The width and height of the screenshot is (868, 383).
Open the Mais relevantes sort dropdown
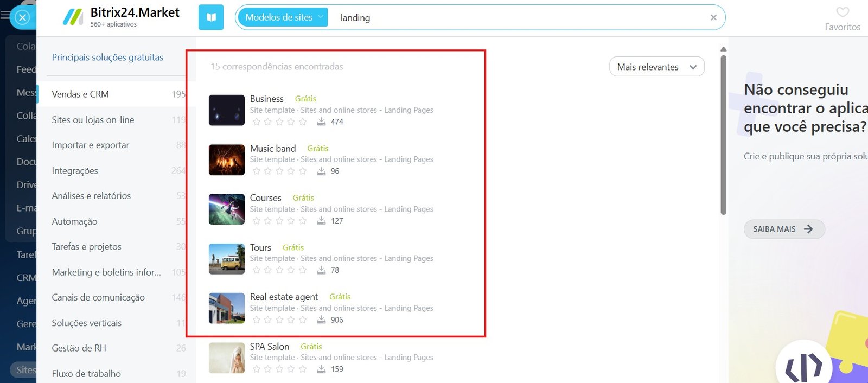657,67
